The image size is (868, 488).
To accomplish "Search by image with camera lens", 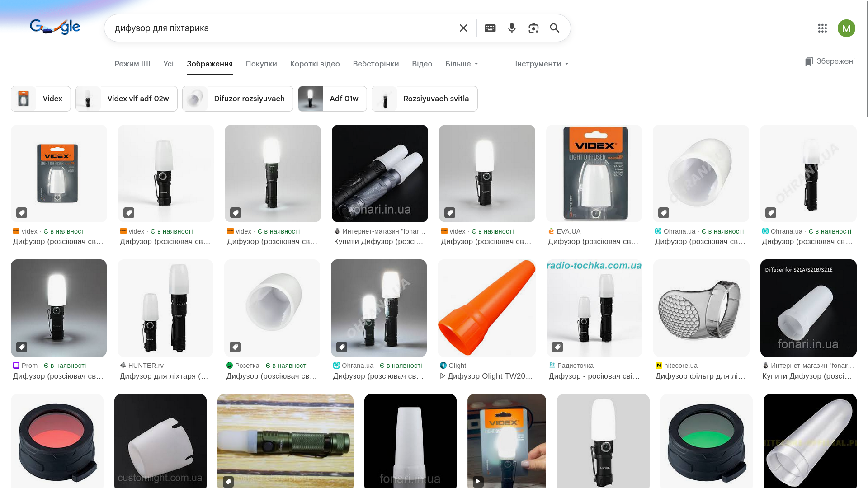I will (x=533, y=28).
